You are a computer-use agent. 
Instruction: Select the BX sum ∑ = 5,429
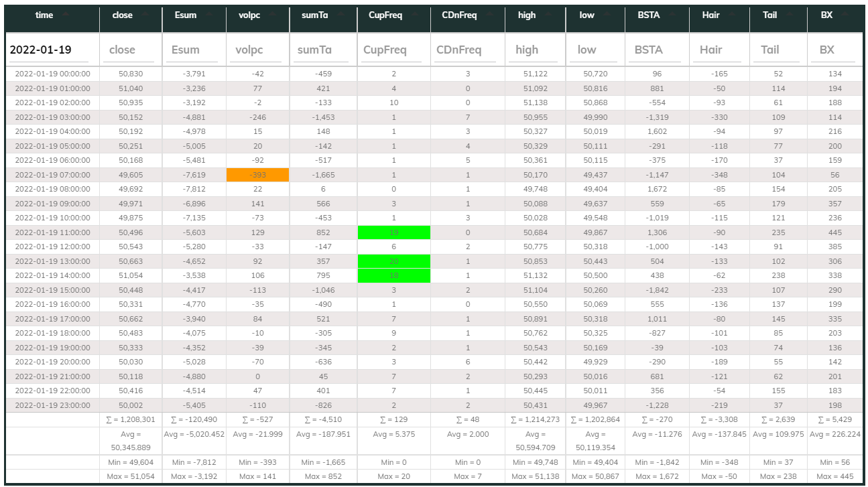click(x=835, y=420)
